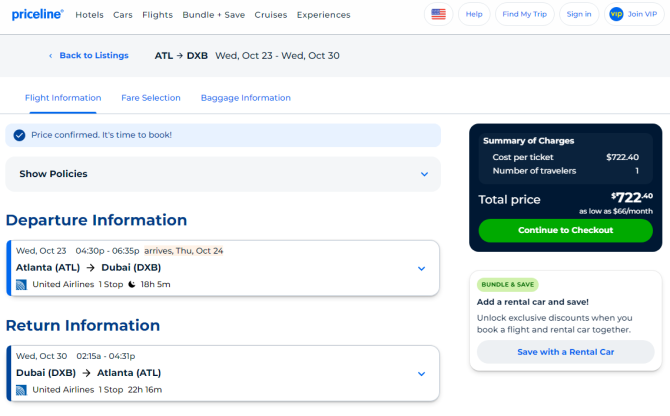Click the Total price amount $722.40

tap(632, 197)
